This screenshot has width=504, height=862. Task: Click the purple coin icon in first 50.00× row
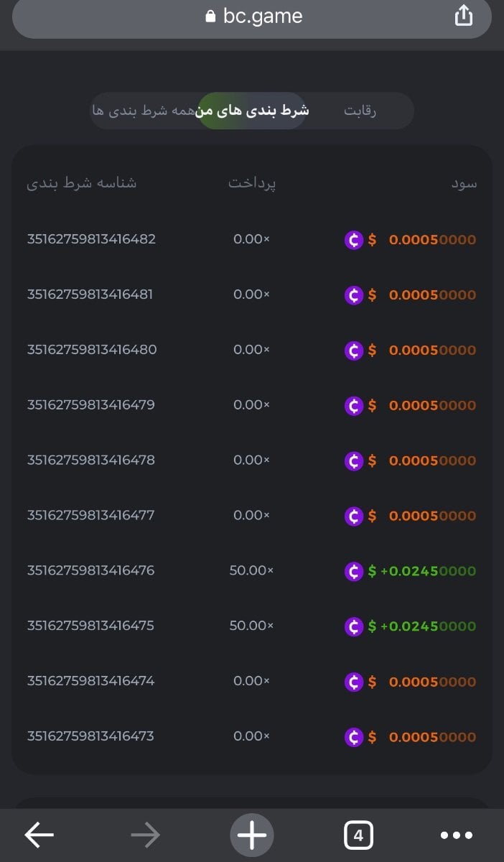click(354, 571)
